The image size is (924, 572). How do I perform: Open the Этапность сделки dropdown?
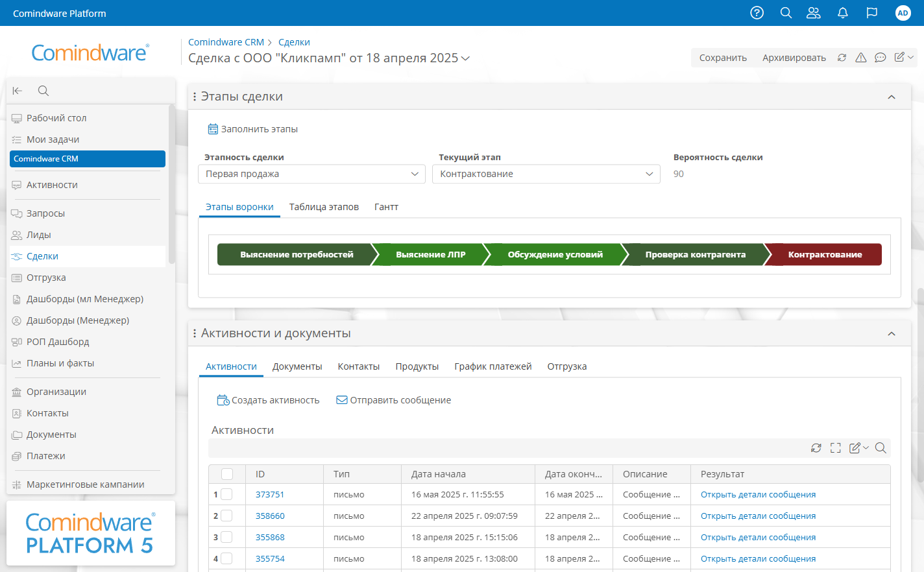point(311,174)
